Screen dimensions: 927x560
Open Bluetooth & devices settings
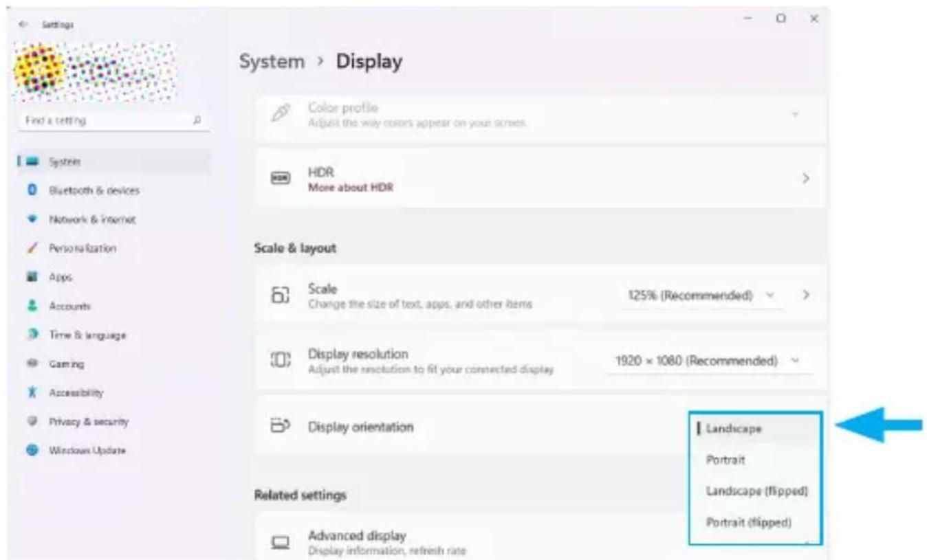pos(94,190)
